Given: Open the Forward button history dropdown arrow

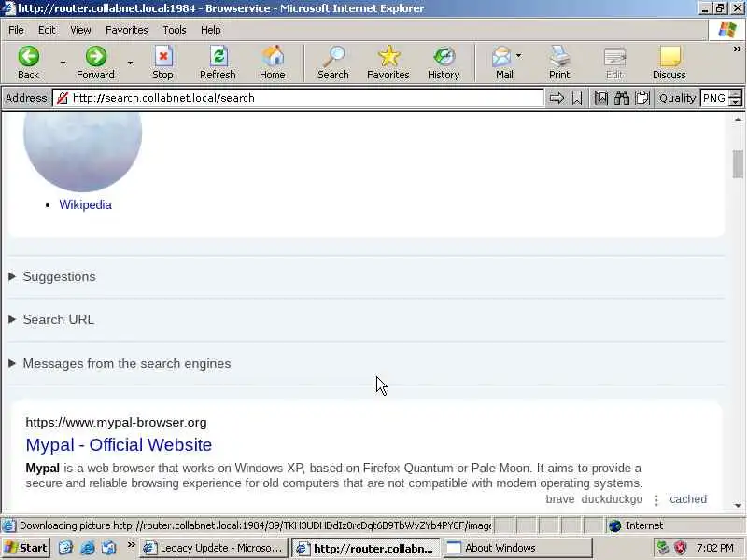Looking at the screenshot, I should click(130, 63).
